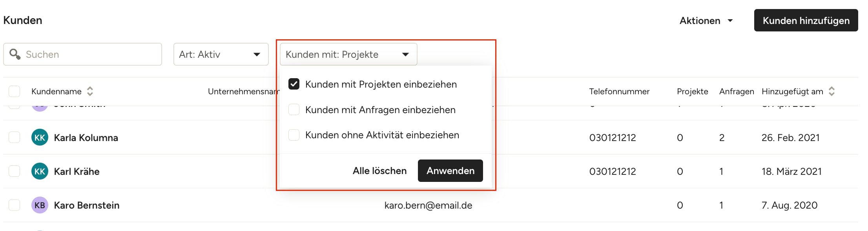Click Karo Bernstein's KB avatar
Viewport: 868px width, 231px height.
coord(40,205)
